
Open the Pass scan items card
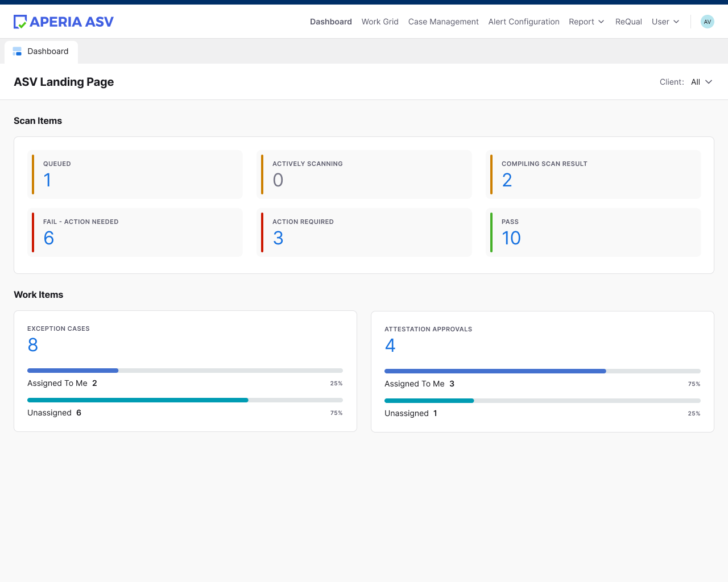[x=593, y=232]
